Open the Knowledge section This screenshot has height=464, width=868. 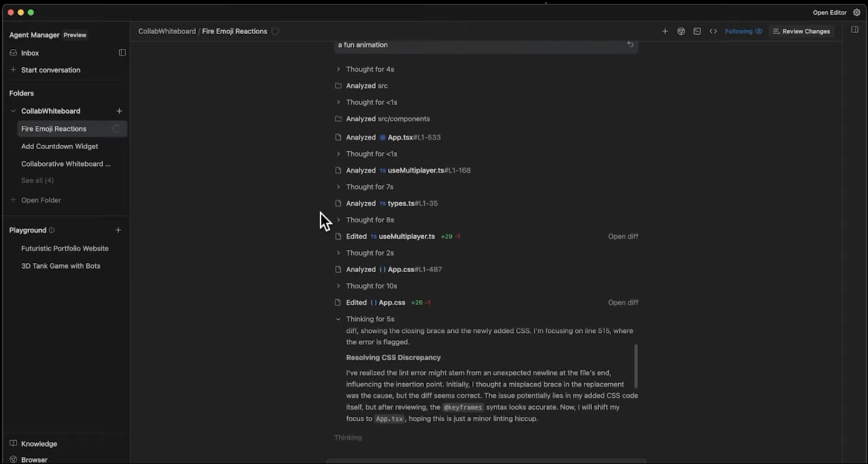click(x=38, y=443)
